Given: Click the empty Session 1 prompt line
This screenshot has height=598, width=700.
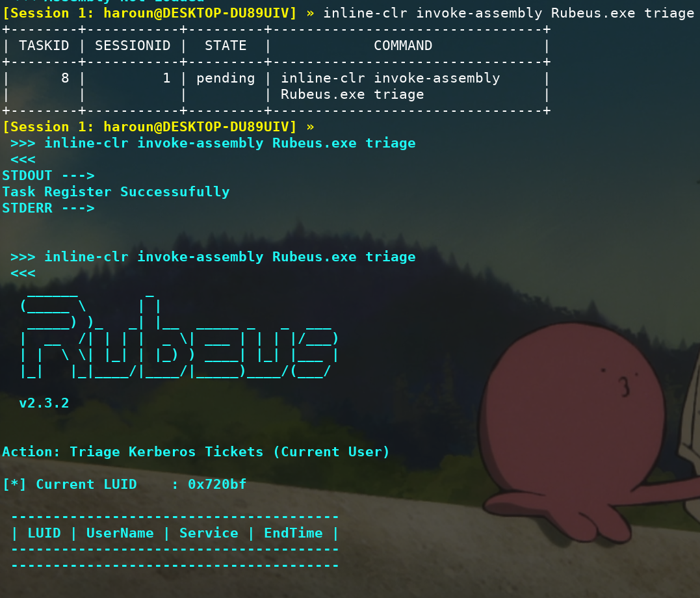Looking at the screenshot, I should coord(158,127).
